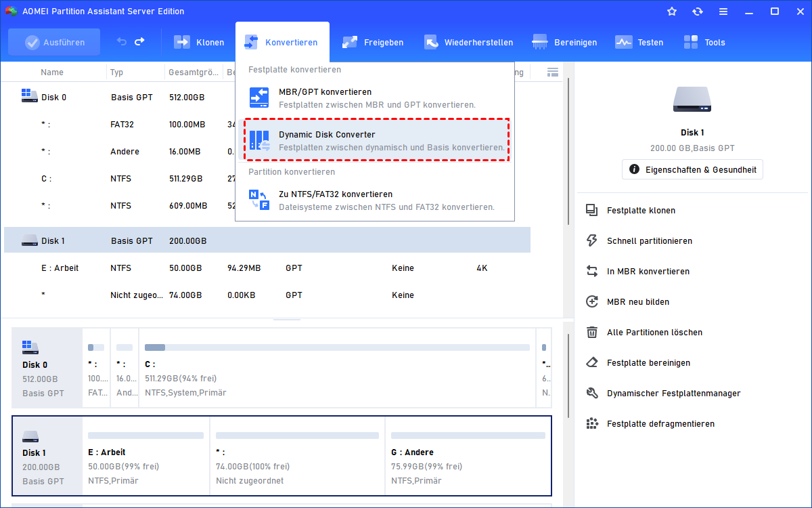Select 74.00GB unallocated block in disk map
The image size is (812, 508).
click(298, 457)
